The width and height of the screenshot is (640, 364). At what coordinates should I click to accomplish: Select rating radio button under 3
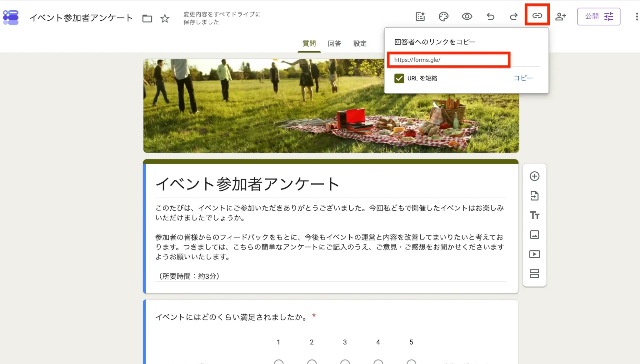click(345, 362)
